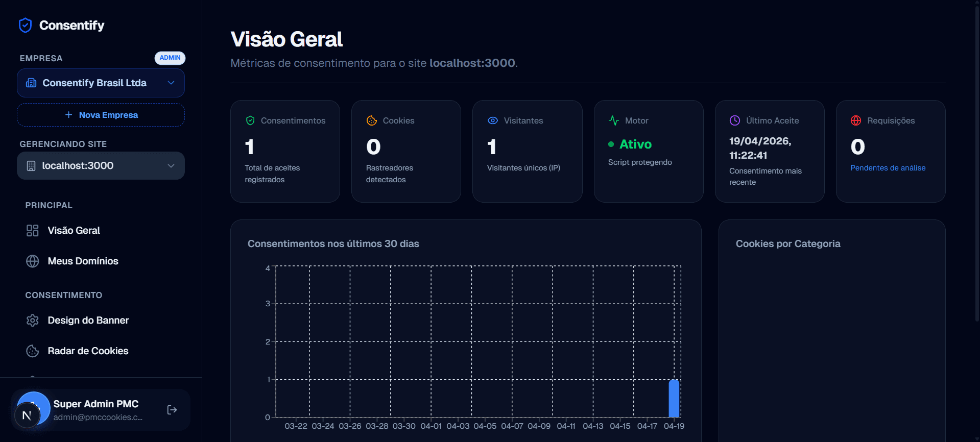The image size is (980, 442).
Task: Open the Pendentes de análise link
Action: [888, 168]
